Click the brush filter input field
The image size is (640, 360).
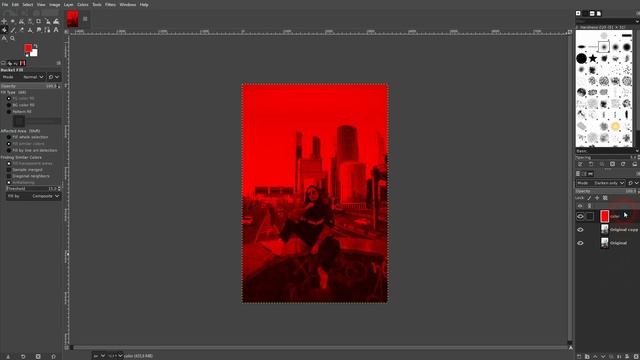605,21
